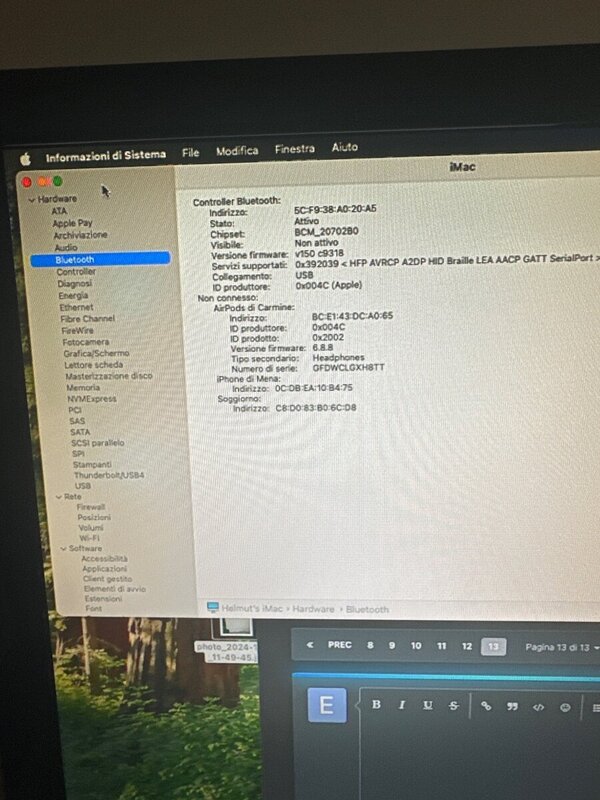Toggle strikethrough in the forum editor
The image size is (600, 800).
click(454, 706)
